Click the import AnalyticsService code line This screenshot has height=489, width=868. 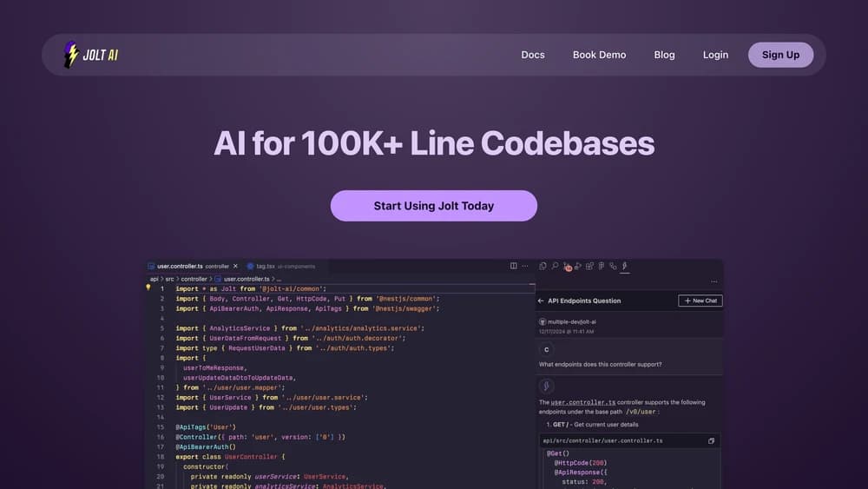pyautogui.click(x=300, y=328)
